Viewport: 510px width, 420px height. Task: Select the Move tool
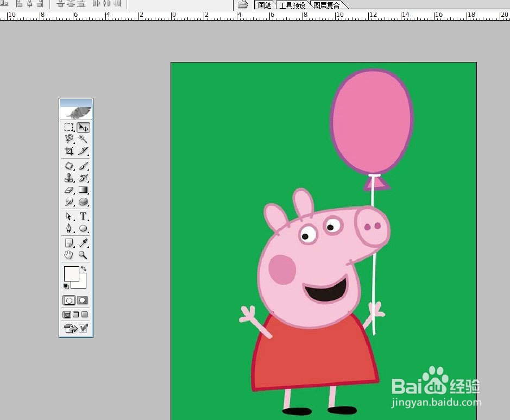tap(83, 127)
